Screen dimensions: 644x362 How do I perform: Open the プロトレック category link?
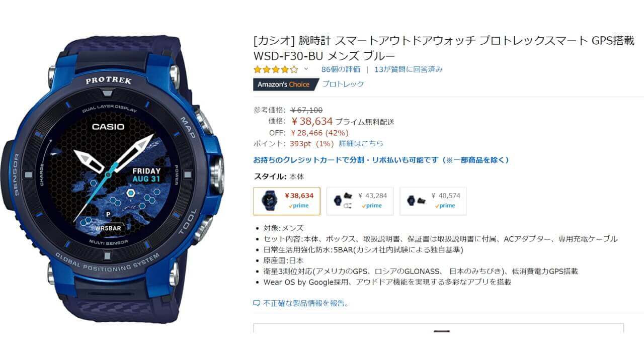pyautogui.click(x=343, y=84)
